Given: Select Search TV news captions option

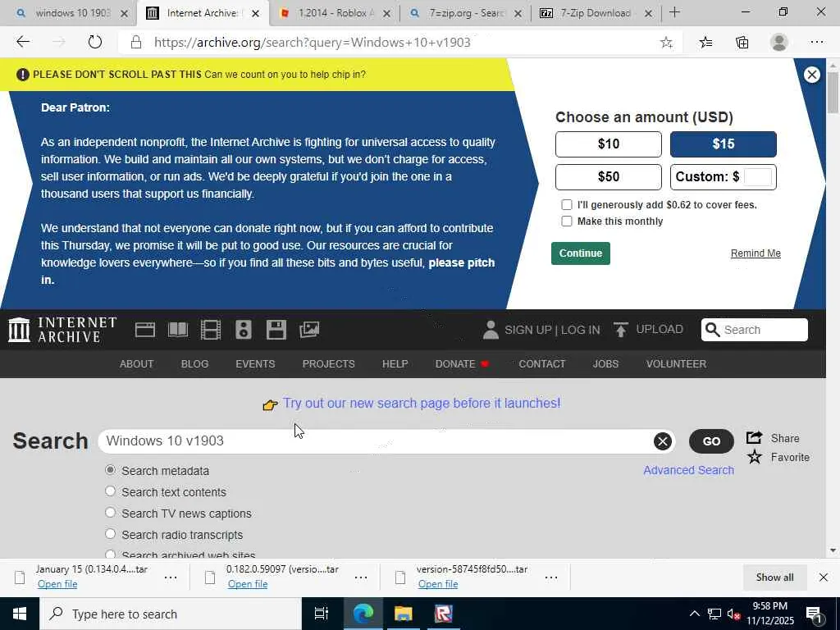Looking at the screenshot, I should tap(111, 512).
